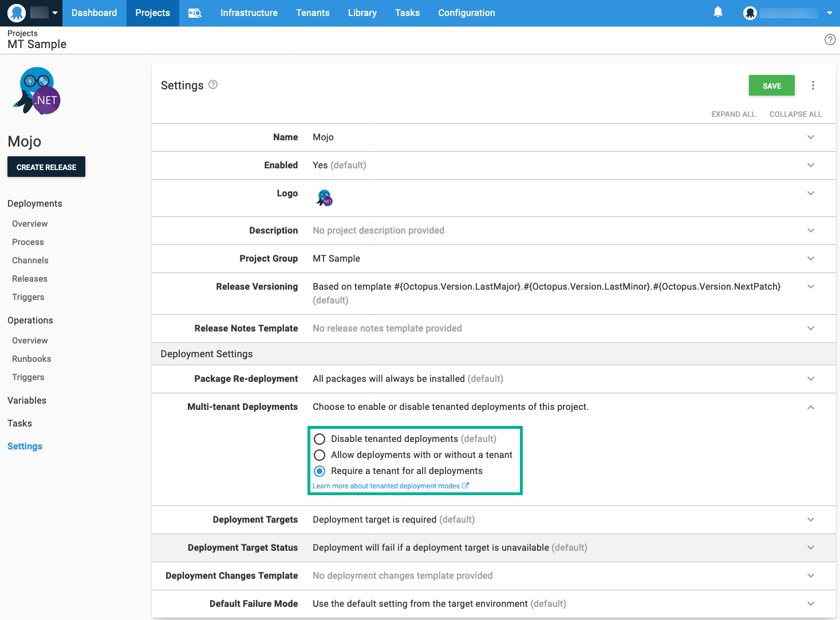Click the Mojo project logo in sidebar

pyautogui.click(x=37, y=91)
